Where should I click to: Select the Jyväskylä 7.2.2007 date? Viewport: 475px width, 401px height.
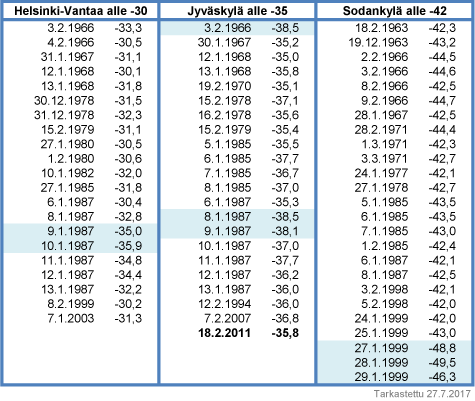(228, 318)
